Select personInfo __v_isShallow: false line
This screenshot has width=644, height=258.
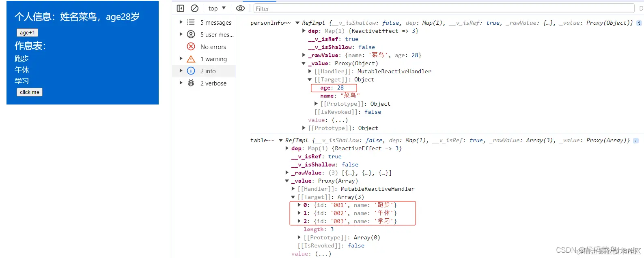[x=342, y=47]
